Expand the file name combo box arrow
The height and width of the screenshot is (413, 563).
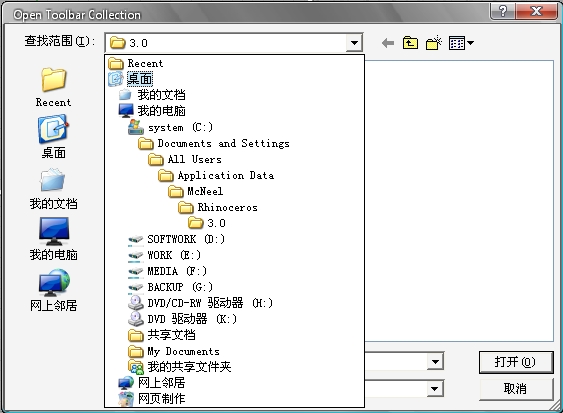[x=435, y=361]
